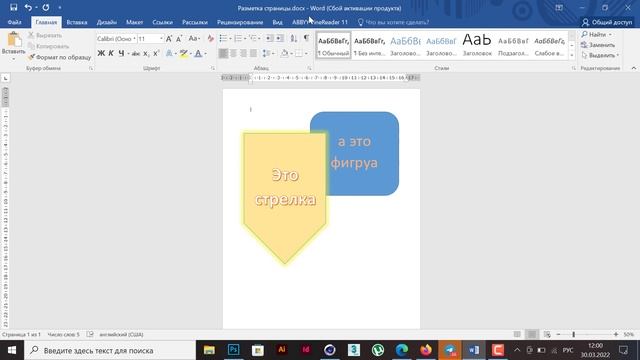Create a bulleted list

[223, 38]
